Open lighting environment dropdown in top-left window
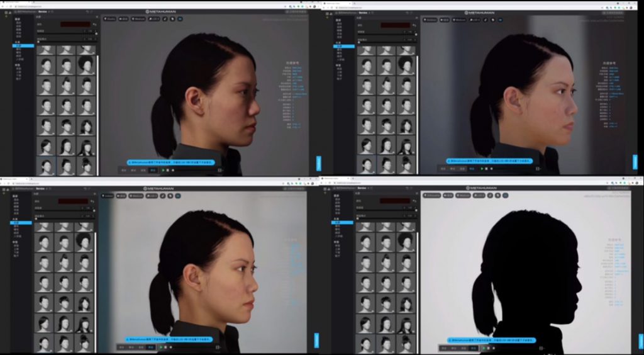The width and height of the screenshot is (644, 355). click(x=109, y=19)
